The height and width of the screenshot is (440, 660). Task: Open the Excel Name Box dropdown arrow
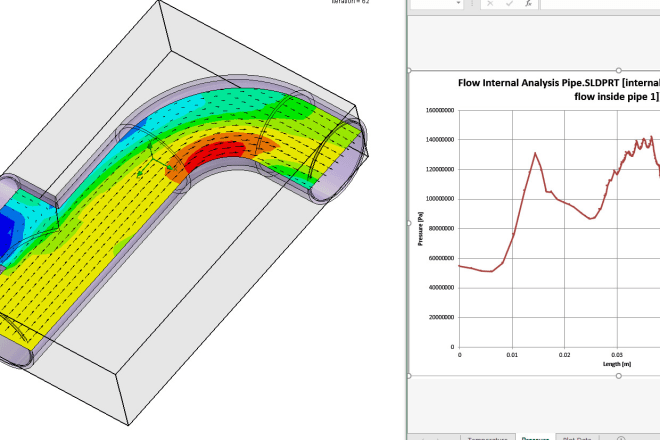[x=458, y=3]
